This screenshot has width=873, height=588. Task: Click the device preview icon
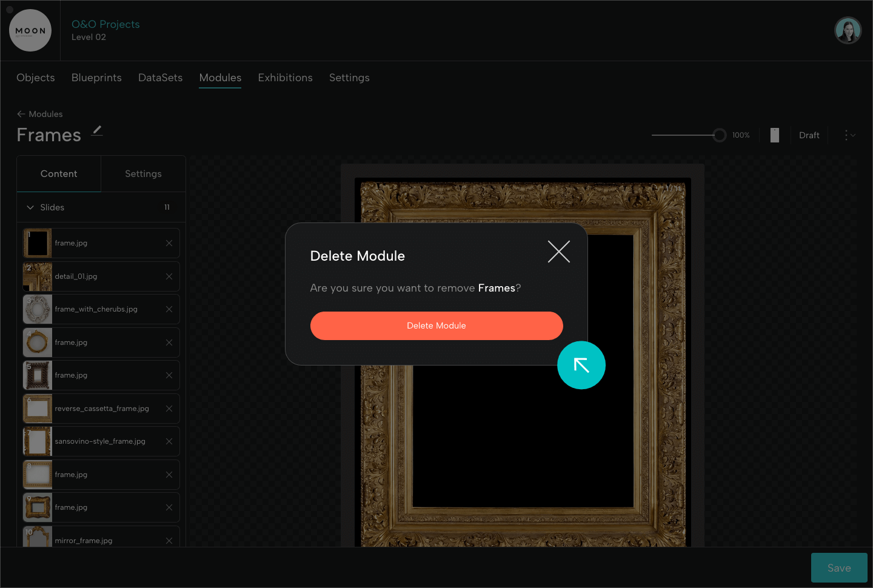tap(774, 135)
